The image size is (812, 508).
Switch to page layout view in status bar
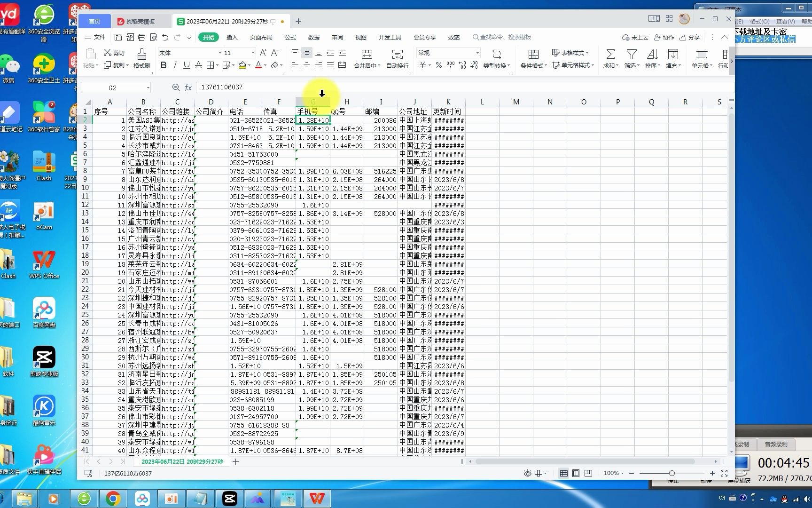click(x=576, y=473)
